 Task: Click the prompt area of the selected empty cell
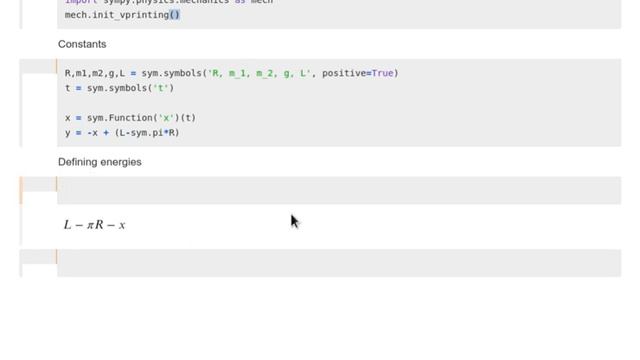(39, 184)
